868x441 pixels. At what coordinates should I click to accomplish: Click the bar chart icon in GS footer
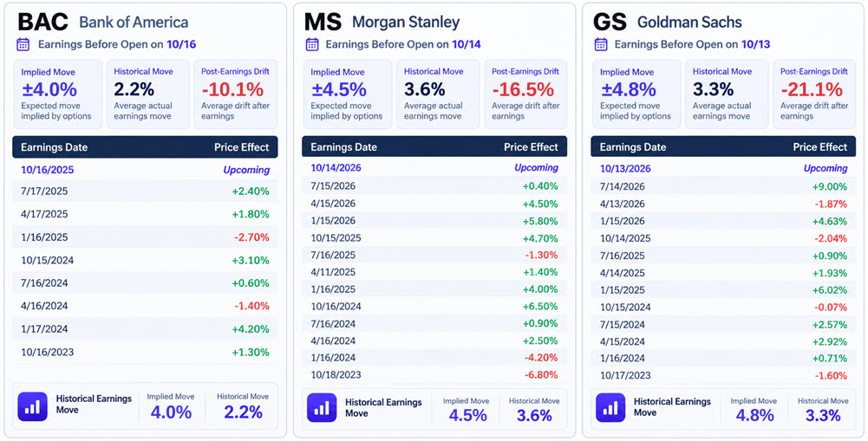coord(610,408)
